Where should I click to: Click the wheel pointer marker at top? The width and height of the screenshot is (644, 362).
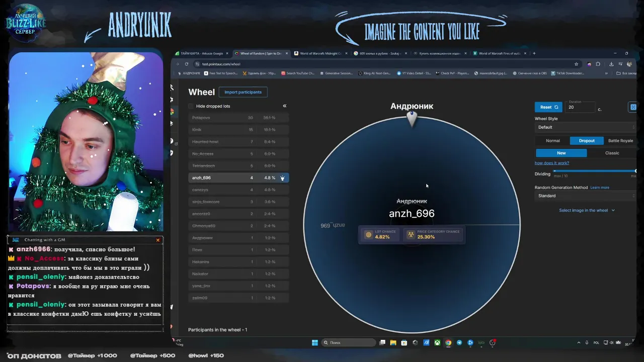pos(412,119)
